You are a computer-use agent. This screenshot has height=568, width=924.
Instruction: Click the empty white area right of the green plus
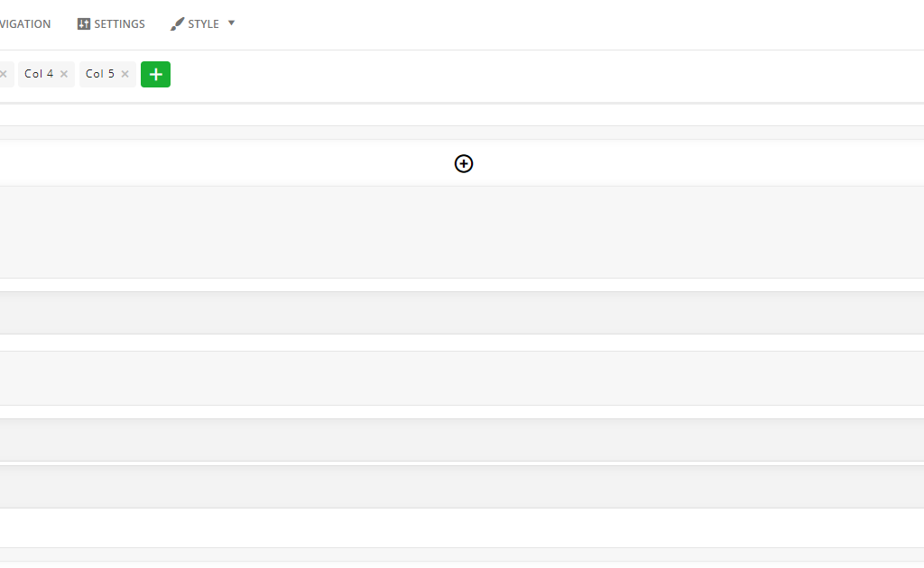(547, 75)
